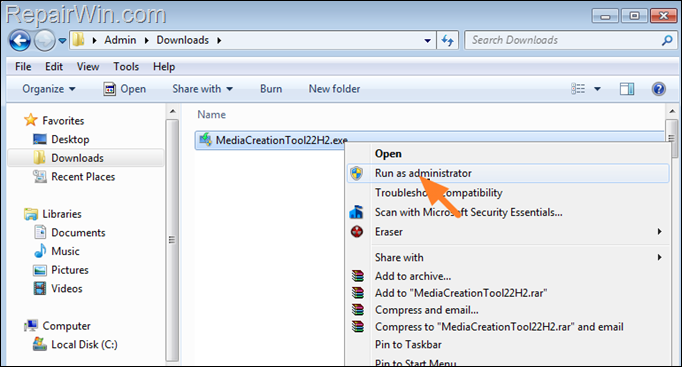Choose Share with in context menu
Screen dimensions: 682x367
tap(399, 257)
